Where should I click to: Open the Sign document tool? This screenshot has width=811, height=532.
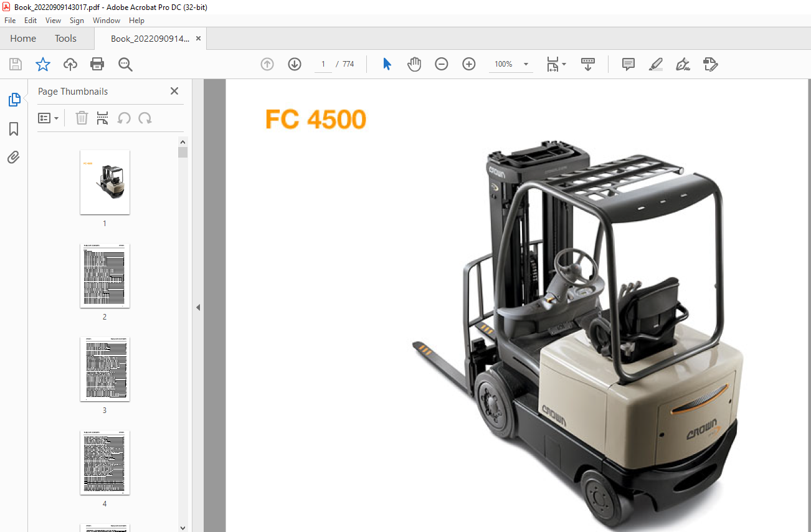pos(683,64)
